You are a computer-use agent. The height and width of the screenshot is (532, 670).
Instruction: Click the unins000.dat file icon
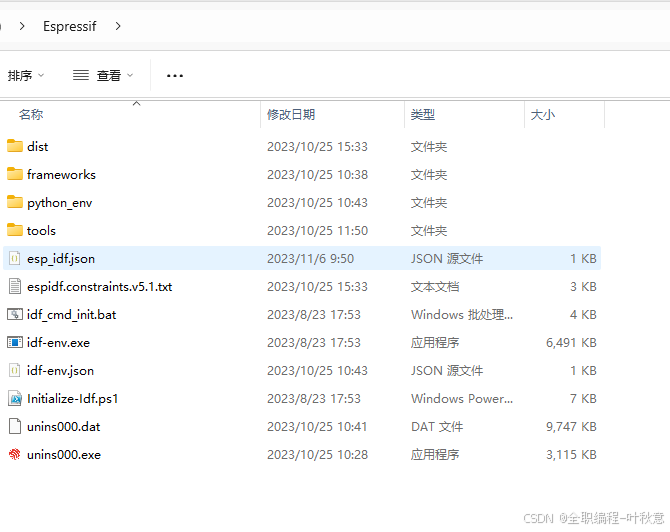(x=15, y=426)
